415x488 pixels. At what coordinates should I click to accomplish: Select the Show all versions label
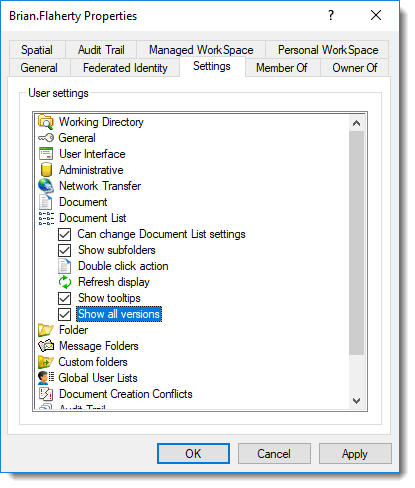119,314
